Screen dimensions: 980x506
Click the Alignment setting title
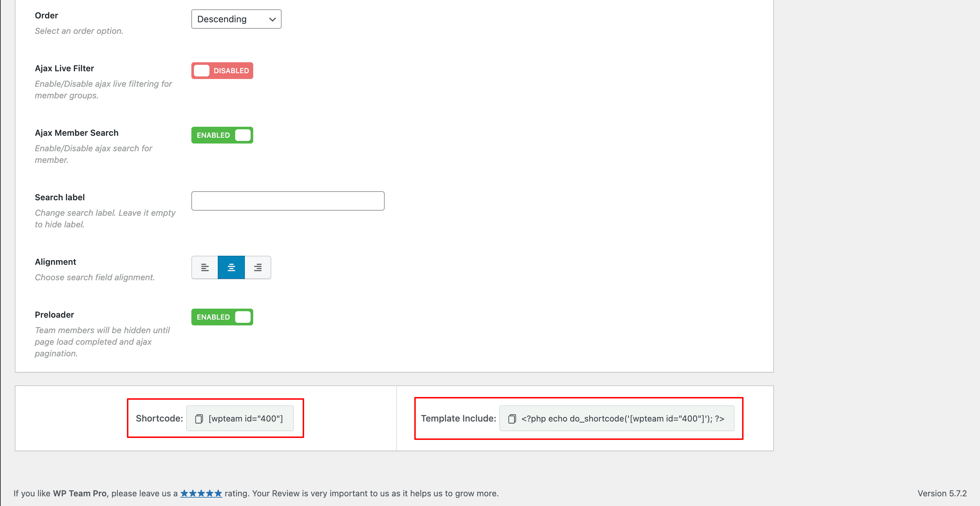55,262
